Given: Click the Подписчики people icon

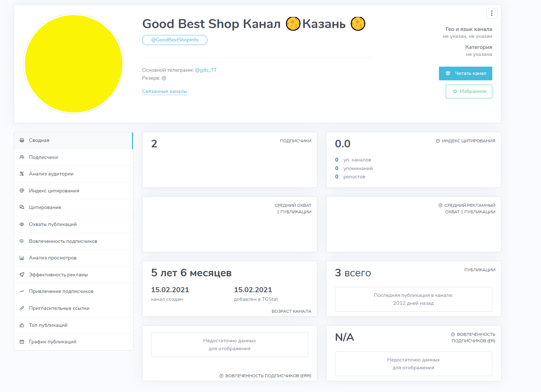Looking at the screenshot, I should (22, 157).
